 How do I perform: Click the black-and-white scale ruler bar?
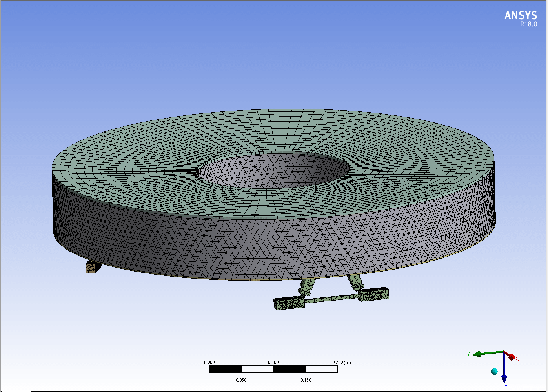coord(273,369)
